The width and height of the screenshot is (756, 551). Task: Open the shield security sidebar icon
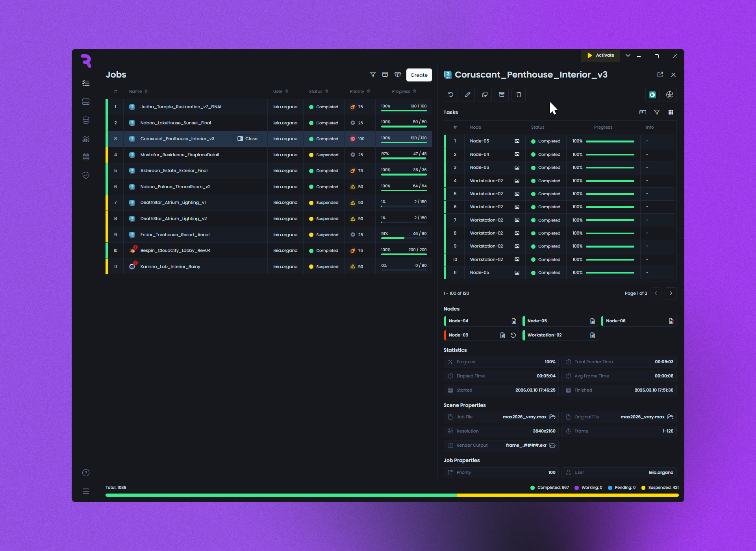(86, 175)
